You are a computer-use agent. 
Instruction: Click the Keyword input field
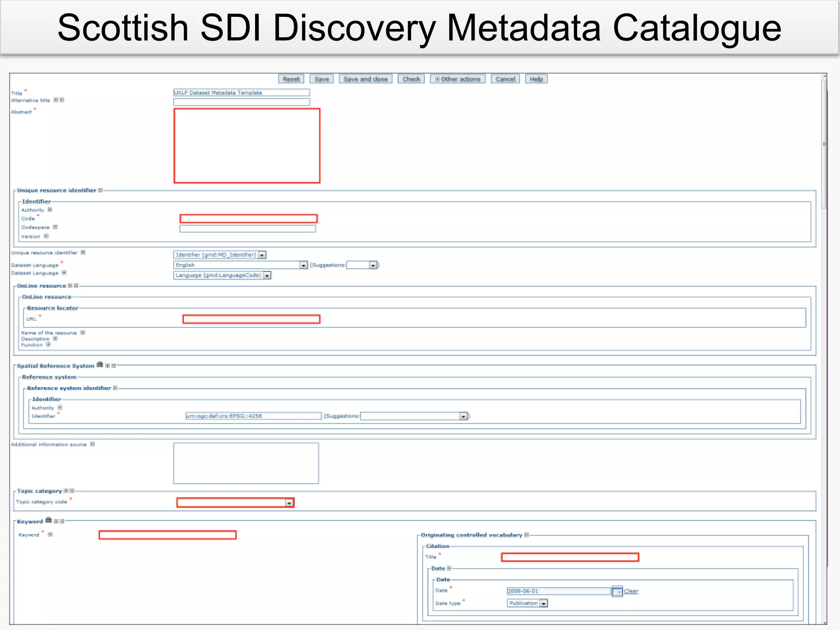pos(168,535)
